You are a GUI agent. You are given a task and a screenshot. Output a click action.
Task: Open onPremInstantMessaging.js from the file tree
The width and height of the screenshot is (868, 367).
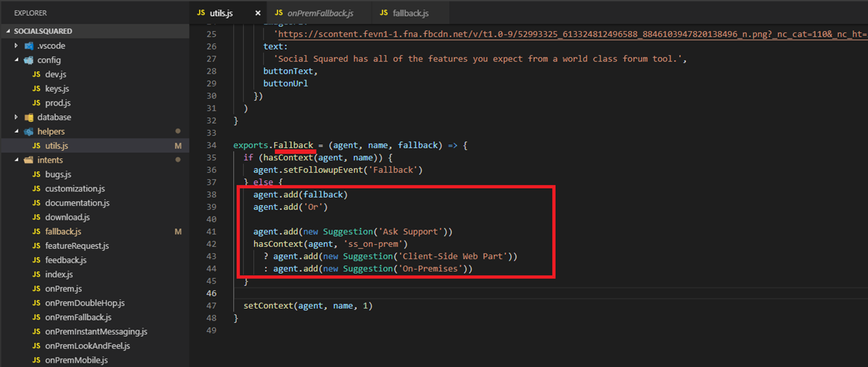[x=96, y=332]
